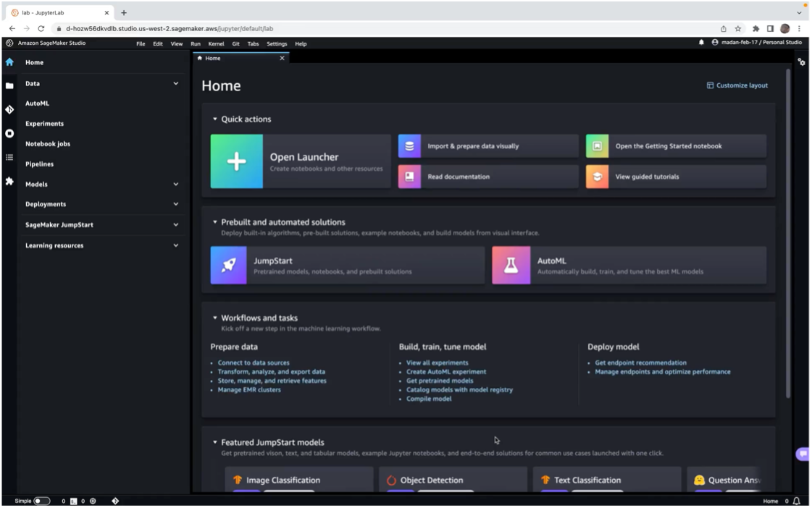The width and height of the screenshot is (812, 508).
Task: Click the Git status icon in status bar
Action: click(x=115, y=501)
